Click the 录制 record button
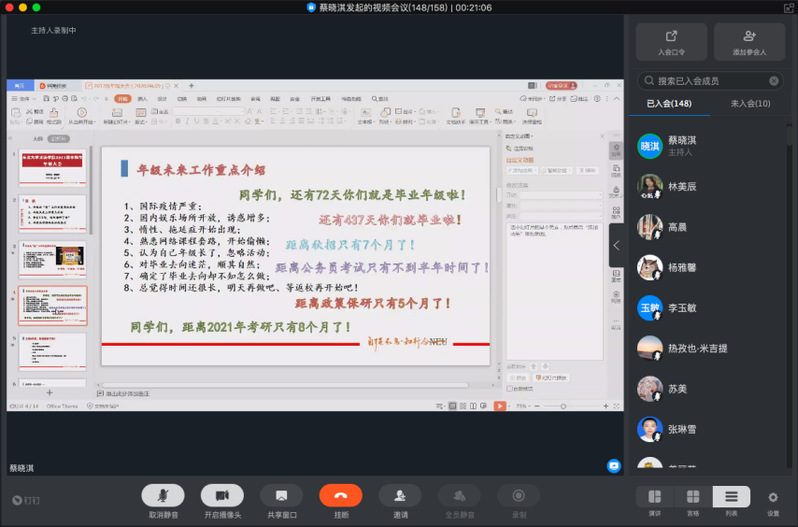Screen dimensions: 798x527 519,495
